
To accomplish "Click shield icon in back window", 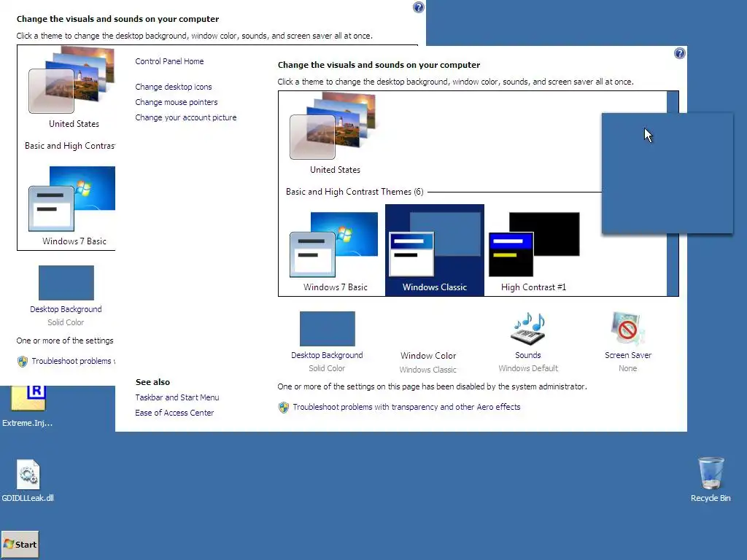I will click(23, 362).
